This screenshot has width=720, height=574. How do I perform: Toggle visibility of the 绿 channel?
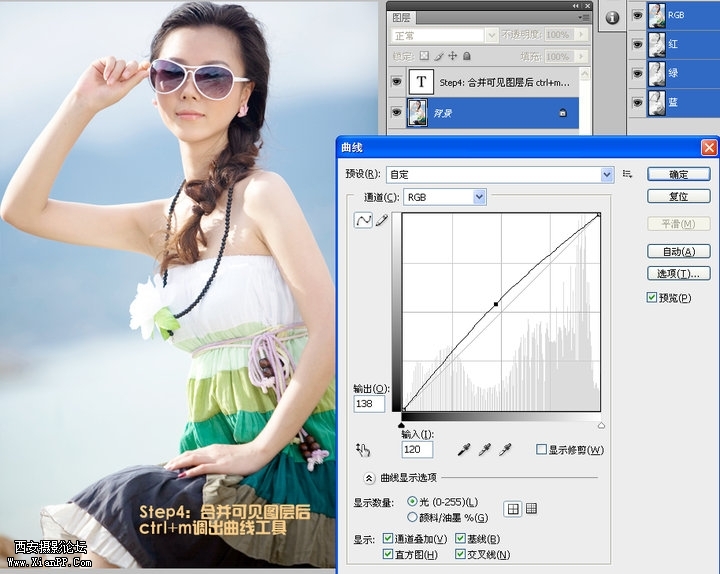click(637, 73)
